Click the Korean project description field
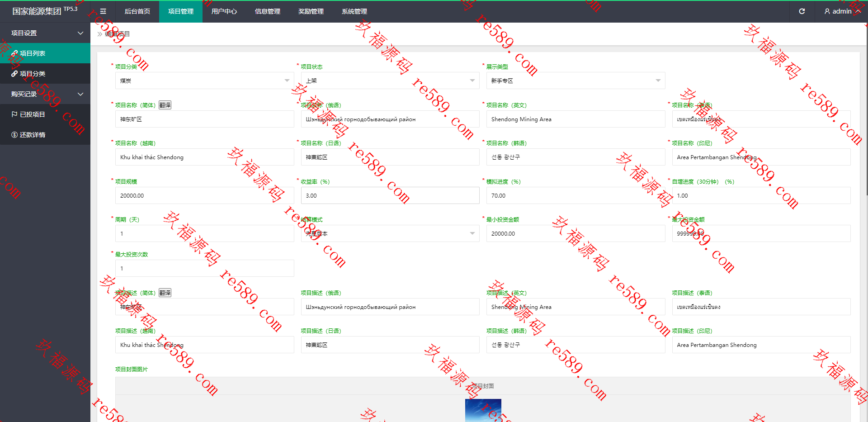Viewport: 868px width, 422px height. click(x=576, y=345)
